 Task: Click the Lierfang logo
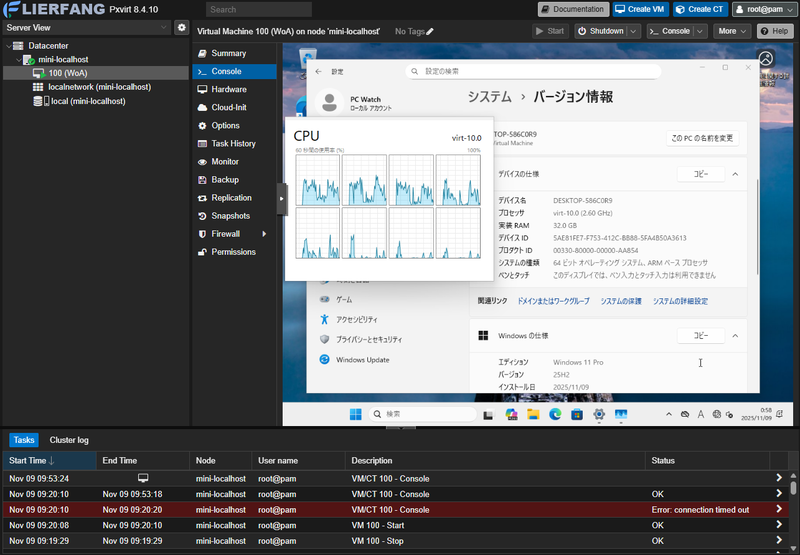point(55,9)
